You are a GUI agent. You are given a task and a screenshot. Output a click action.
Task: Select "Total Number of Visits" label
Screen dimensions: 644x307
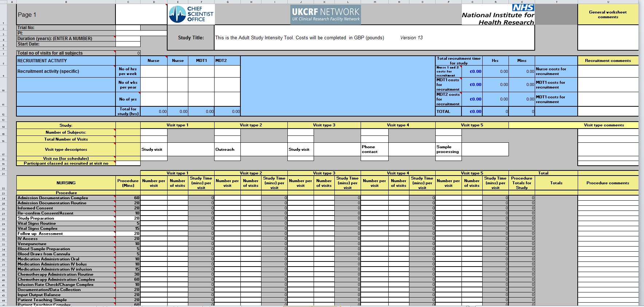click(x=66, y=139)
